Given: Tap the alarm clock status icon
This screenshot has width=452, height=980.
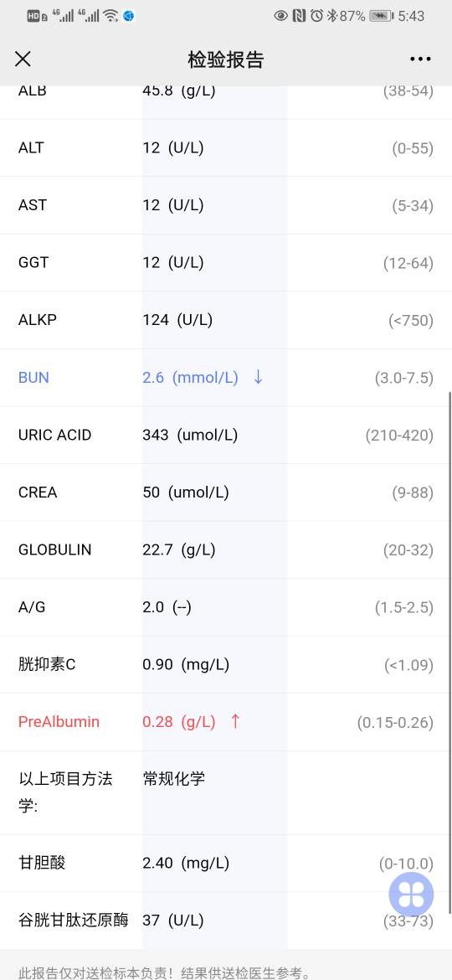Looking at the screenshot, I should [317, 16].
